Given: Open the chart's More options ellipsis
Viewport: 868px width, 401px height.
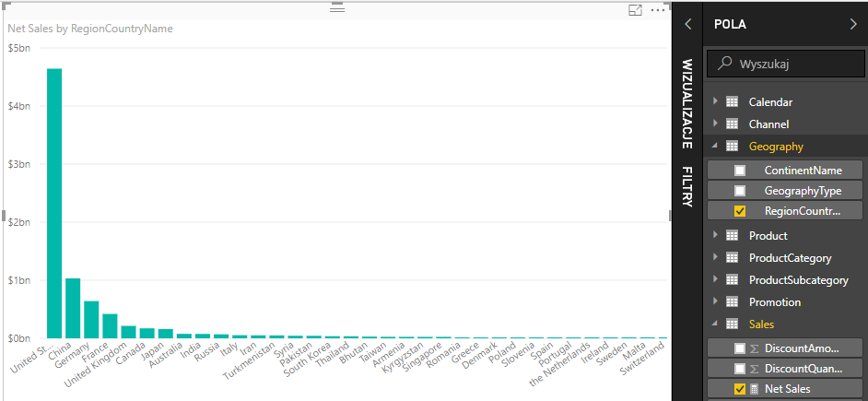Looking at the screenshot, I should 658,10.
